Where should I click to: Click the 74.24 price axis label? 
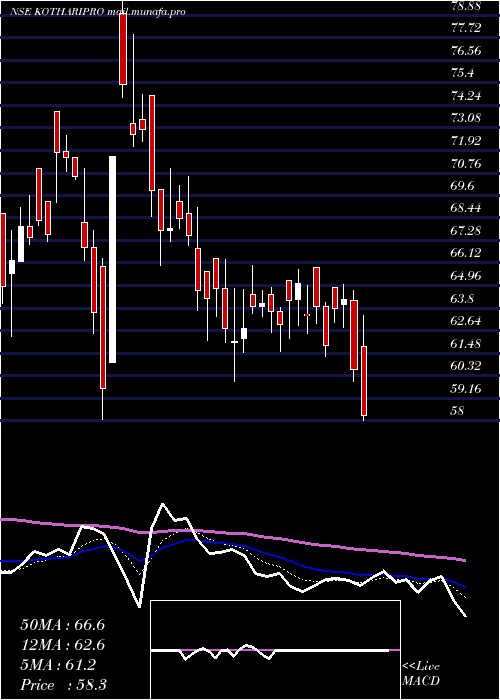[467, 96]
